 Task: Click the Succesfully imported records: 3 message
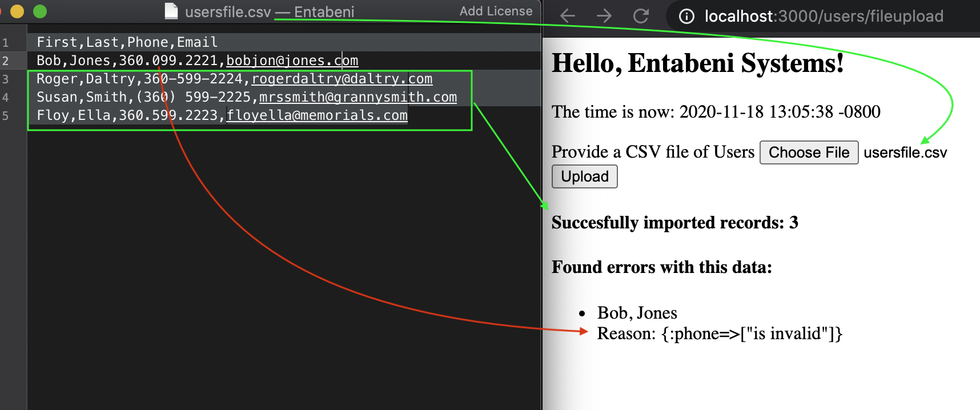point(674,223)
